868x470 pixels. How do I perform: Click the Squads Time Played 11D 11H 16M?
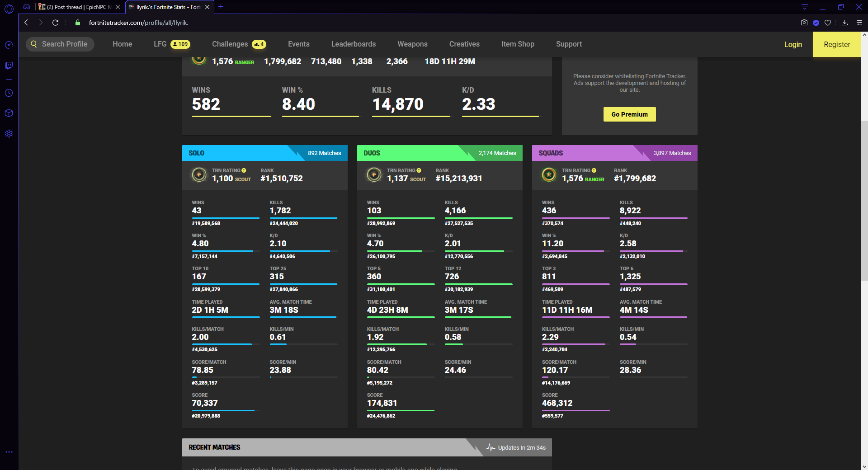567,310
